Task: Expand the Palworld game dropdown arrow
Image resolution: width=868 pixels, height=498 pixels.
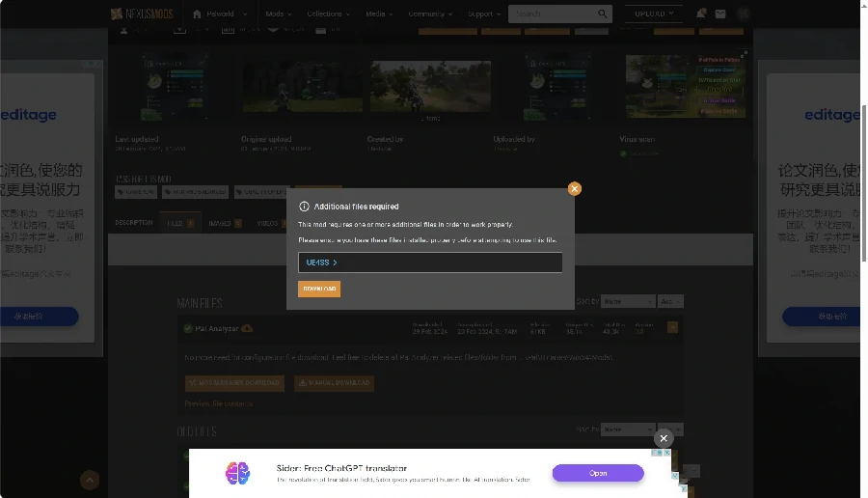Action: tap(245, 14)
